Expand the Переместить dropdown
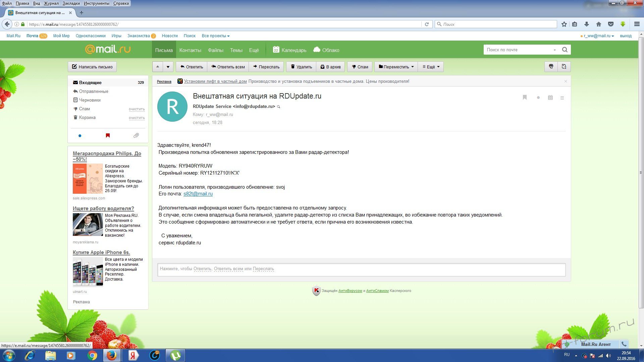Screen dimensions: 644x362 (396, 67)
